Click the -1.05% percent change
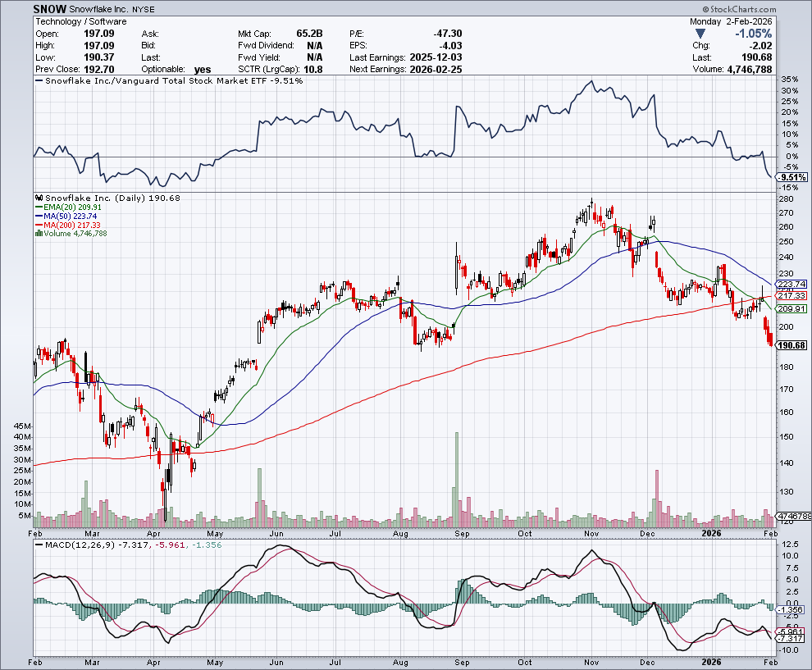The height and width of the screenshot is (670, 812). [x=754, y=34]
